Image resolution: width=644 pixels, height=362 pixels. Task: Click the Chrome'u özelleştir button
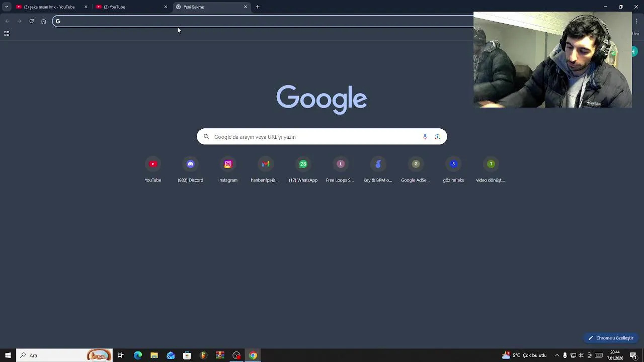tap(611, 338)
